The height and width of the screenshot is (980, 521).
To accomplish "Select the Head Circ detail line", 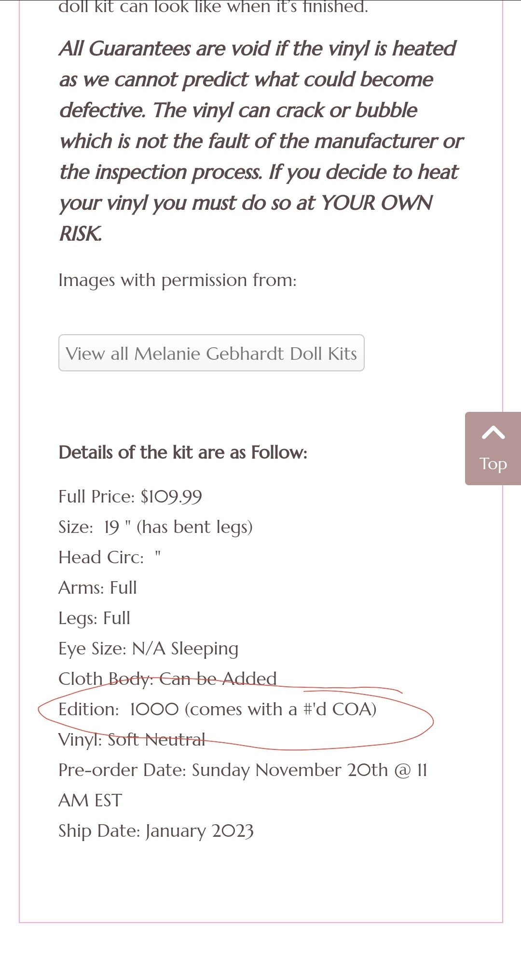I will 110,557.
